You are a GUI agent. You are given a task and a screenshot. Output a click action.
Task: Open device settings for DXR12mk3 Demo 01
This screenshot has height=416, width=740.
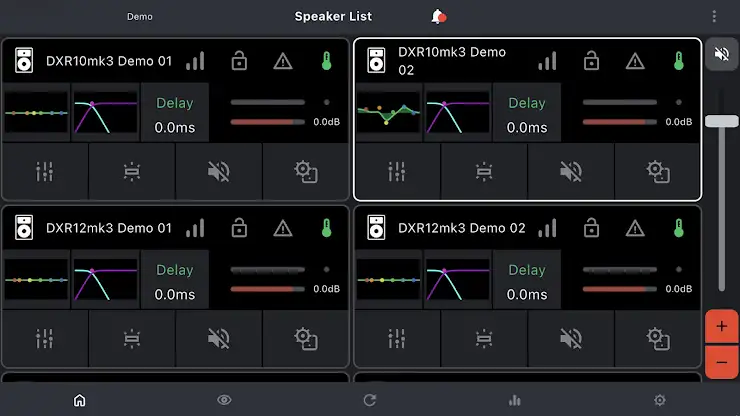click(x=306, y=339)
